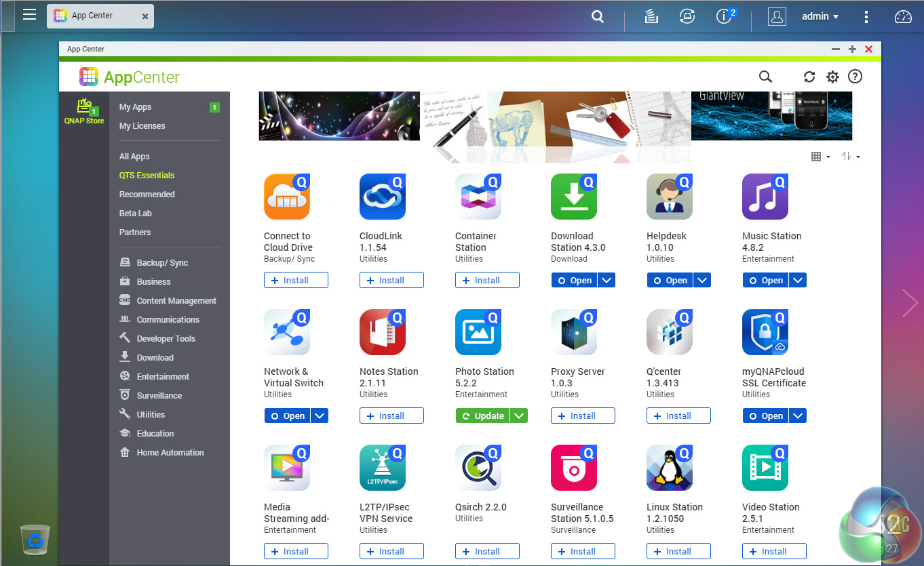Select the App Center tab

point(95,15)
